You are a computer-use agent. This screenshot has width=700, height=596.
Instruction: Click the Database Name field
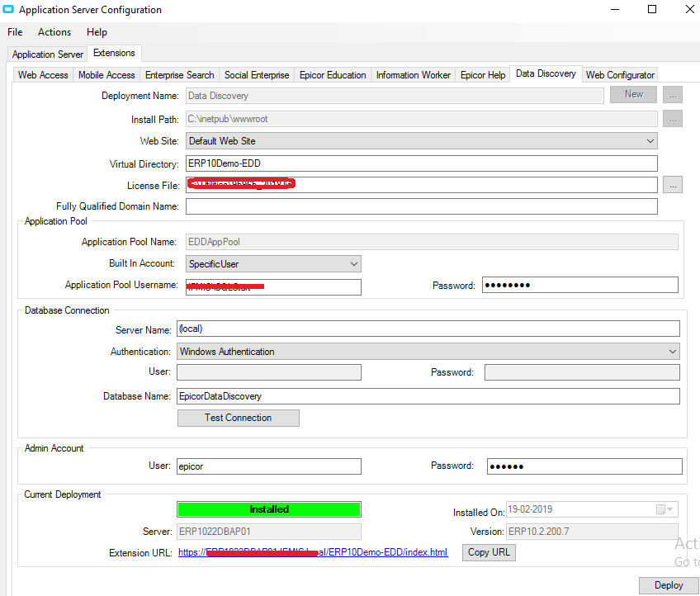428,396
